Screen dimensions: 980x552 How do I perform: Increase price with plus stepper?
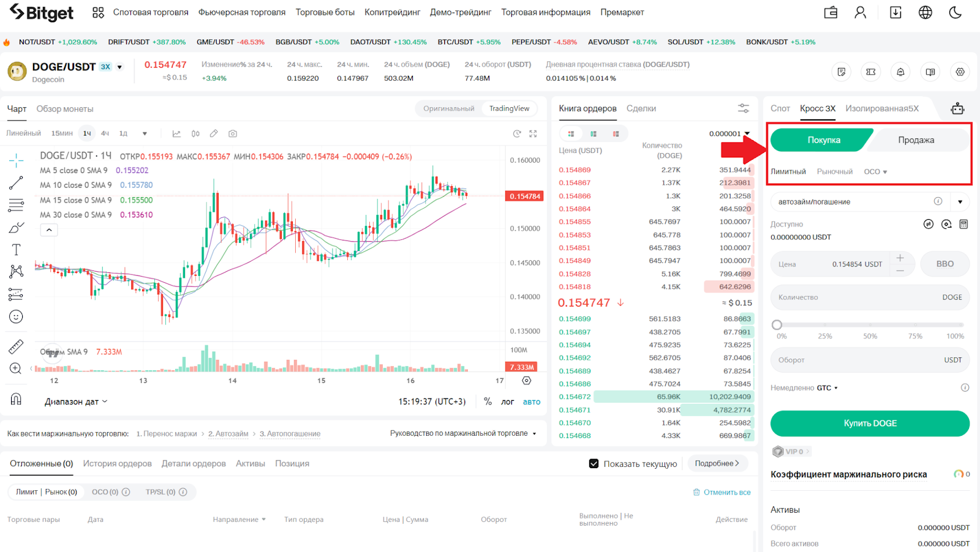click(900, 258)
